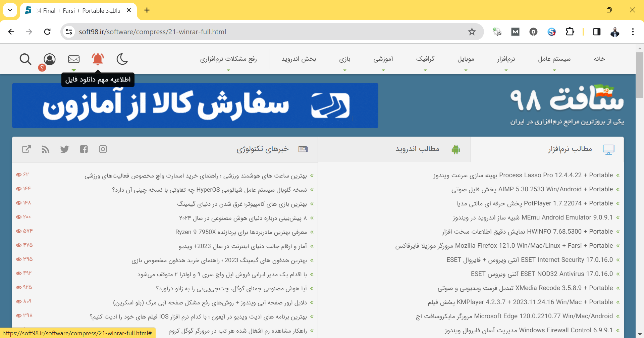Bookmark this page with the star icon

click(472, 32)
